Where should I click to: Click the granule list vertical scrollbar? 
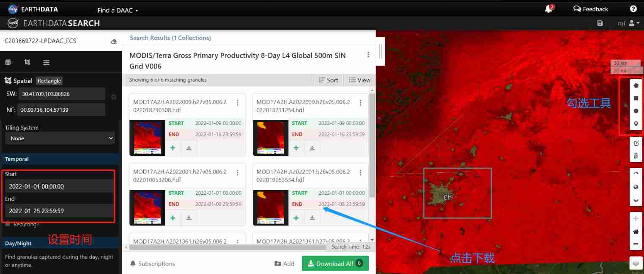[x=372, y=146]
